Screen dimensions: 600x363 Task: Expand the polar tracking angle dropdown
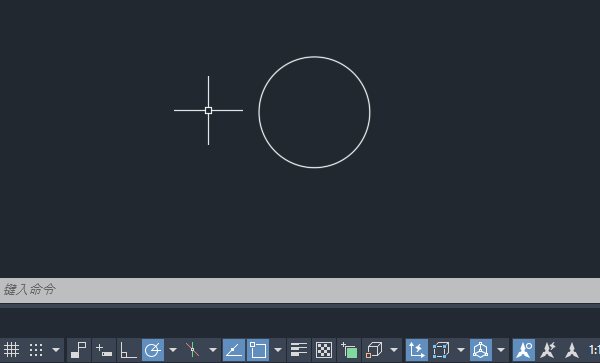(173, 350)
